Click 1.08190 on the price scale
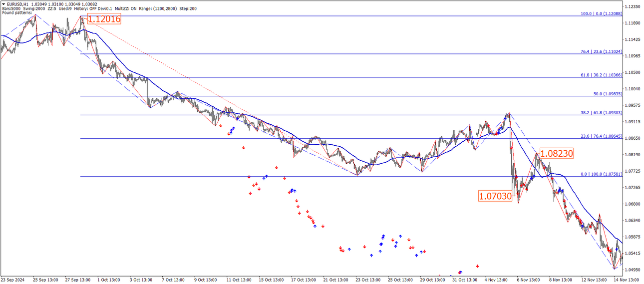644x284 pixels. 633,155
